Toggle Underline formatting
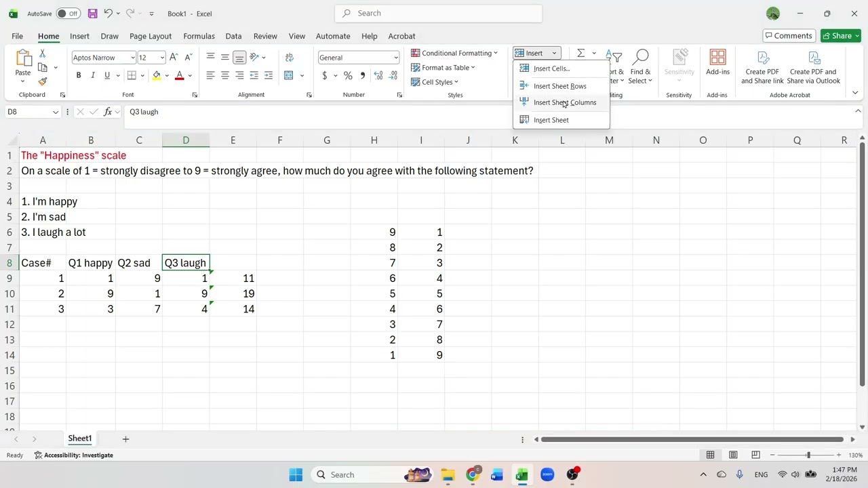The height and width of the screenshot is (488, 868). pos(106,75)
